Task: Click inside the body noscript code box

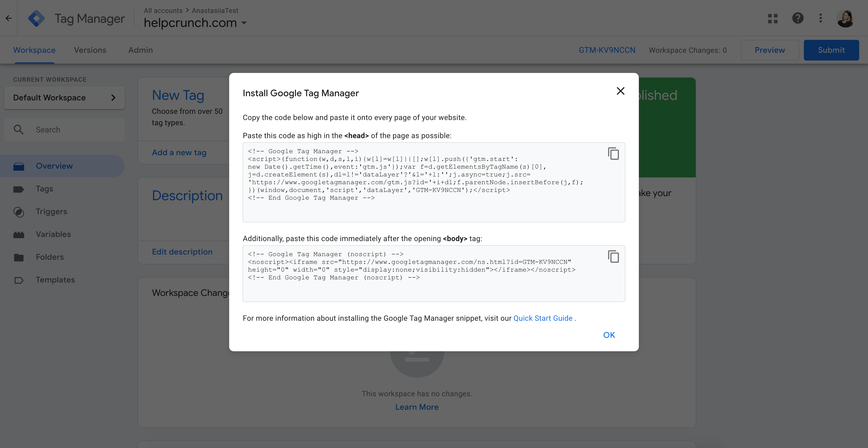Action: (x=434, y=274)
